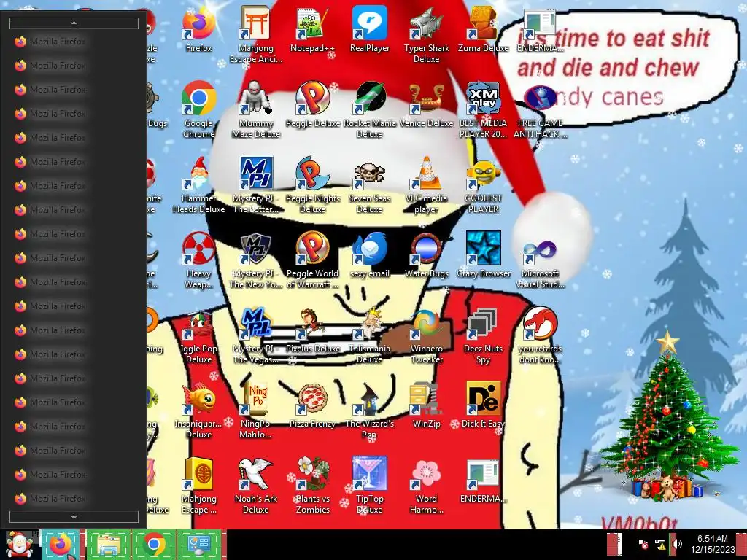Open Deez Nuts Spy shortcut
Image resolution: width=747 pixels, height=560 pixels.
483,335
